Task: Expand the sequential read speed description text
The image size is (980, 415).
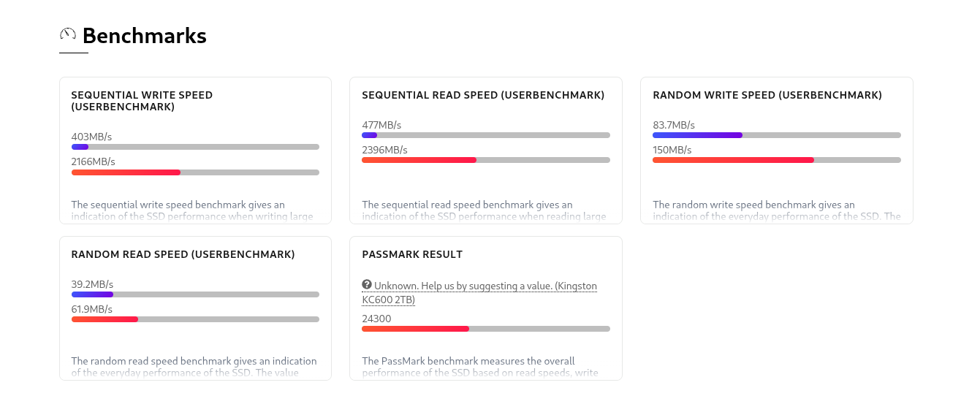Action: click(x=485, y=210)
